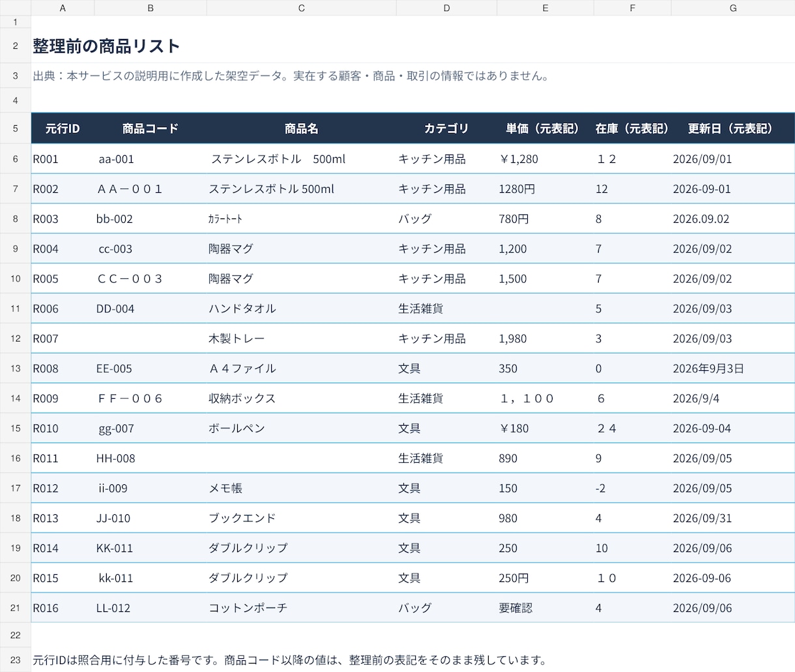The image size is (795, 672).
Task: Select バッグ category in row R003
Action: pyautogui.click(x=446, y=218)
